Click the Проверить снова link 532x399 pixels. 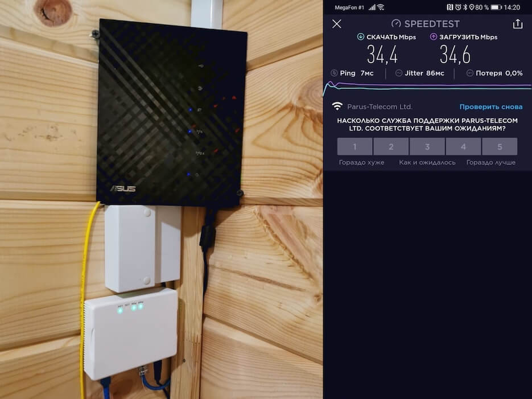coord(490,107)
